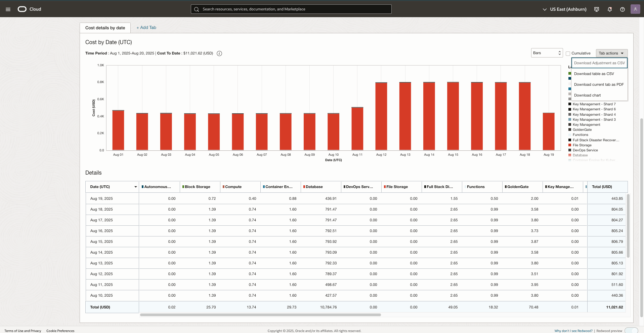Select Download chart menu item

(599, 95)
